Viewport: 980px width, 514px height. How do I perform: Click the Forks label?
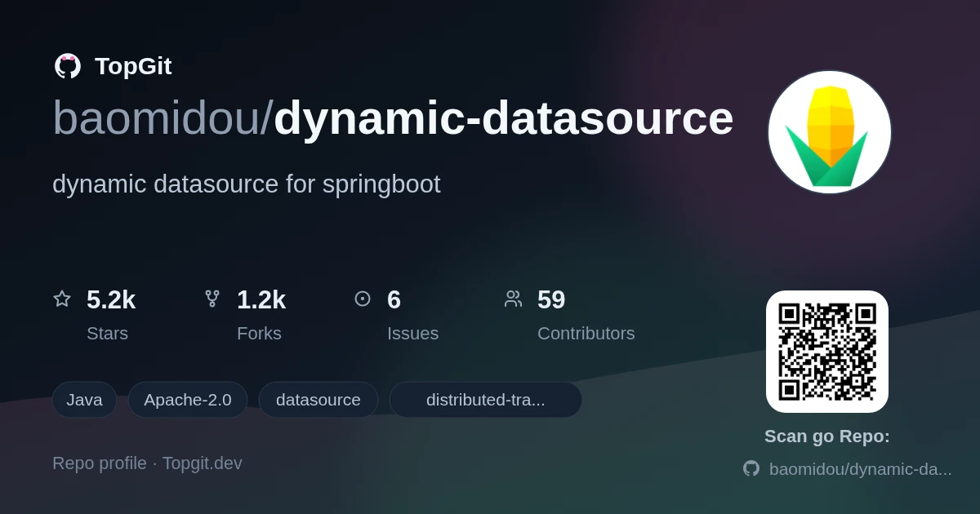[259, 334]
